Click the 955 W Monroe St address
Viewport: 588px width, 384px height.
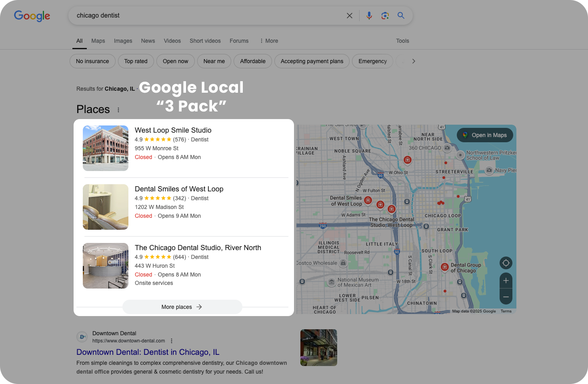(x=157, y=148)
